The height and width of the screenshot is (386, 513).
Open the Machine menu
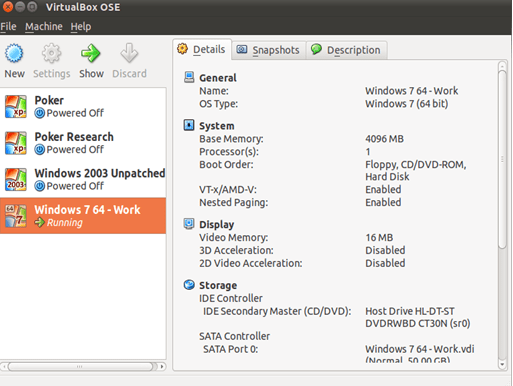[x=44, y=26]
